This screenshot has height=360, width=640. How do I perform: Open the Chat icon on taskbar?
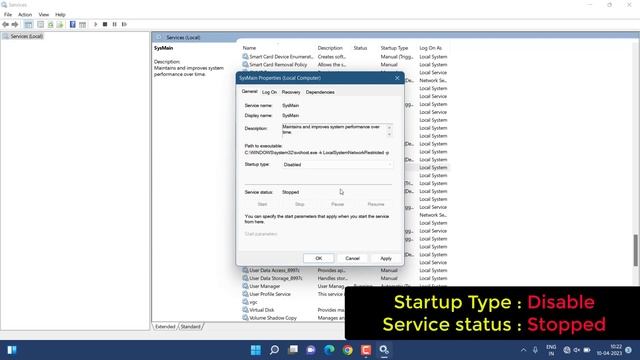pyautogui.click(x=311, y=350)
